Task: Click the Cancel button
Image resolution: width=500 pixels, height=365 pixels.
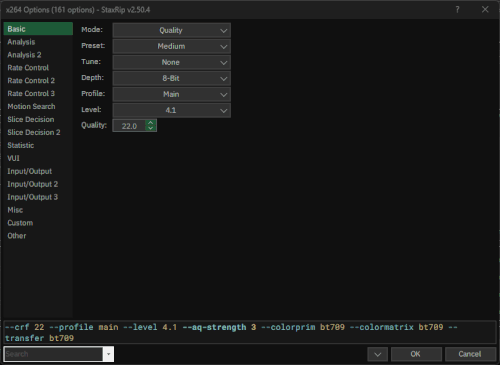Action: pyautogui.click(x=470, y=354)
